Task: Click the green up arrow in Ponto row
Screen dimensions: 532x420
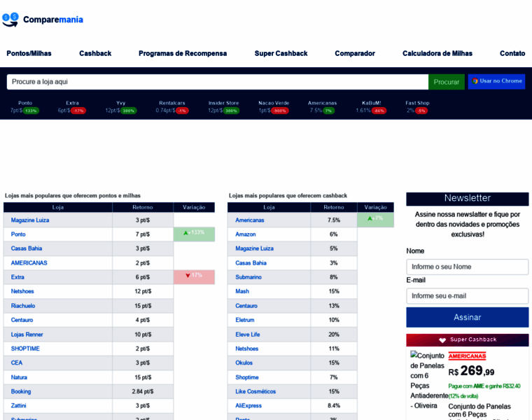Action: click(x=185, y=232)
